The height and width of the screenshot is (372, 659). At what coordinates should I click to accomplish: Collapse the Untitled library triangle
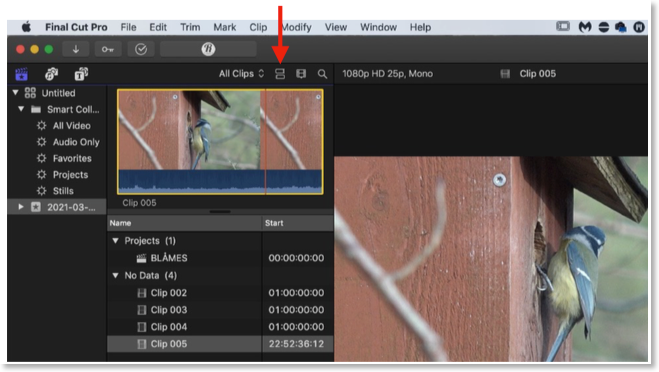(x=16, y=92)
